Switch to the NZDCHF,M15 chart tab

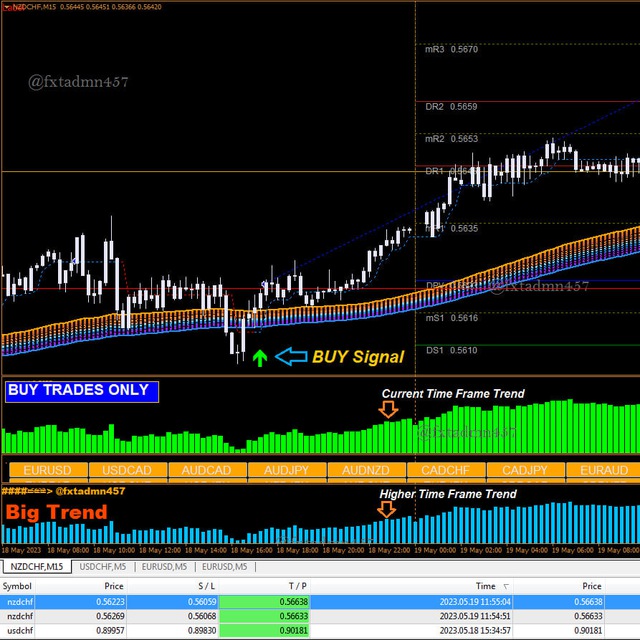coord(36,567)
